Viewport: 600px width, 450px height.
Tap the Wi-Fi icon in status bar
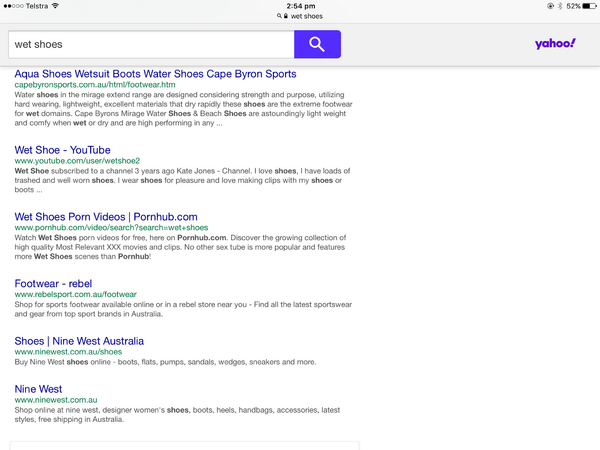pos(55,6)
